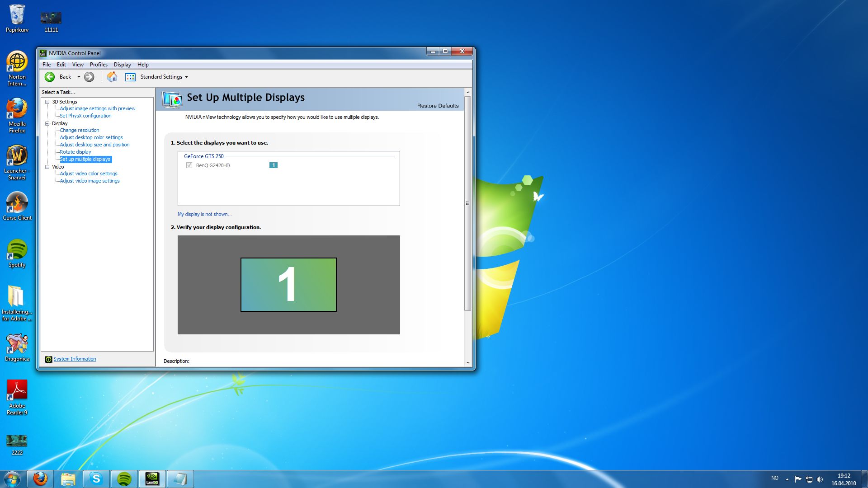Image resolution: width=868 pixels, height=488 pixels.
Task: Click Spotify in the taskbar
Action: click(124, 479)
